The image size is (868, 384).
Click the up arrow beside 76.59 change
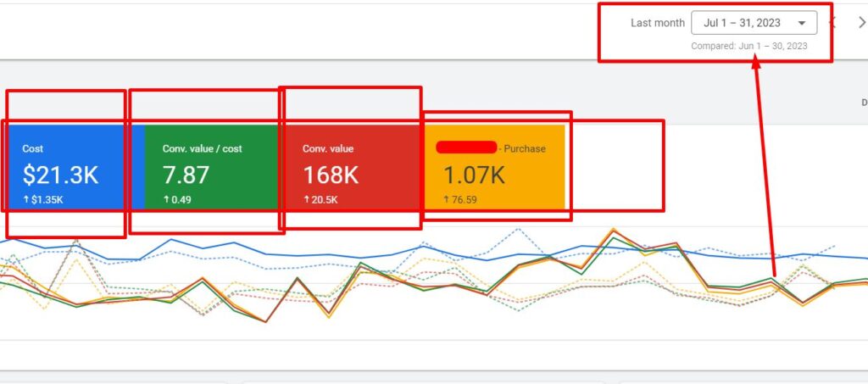click(x=446, y=200)
